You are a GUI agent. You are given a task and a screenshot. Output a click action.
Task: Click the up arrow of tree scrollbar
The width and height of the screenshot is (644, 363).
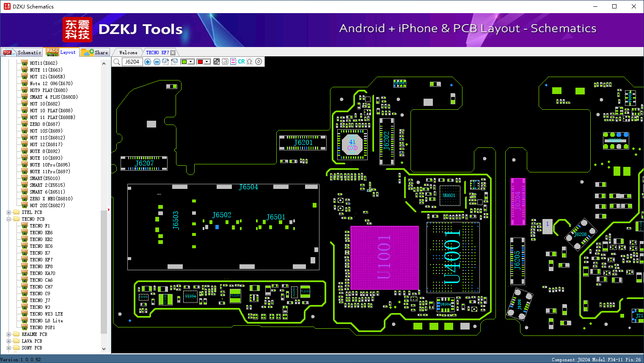104,64
